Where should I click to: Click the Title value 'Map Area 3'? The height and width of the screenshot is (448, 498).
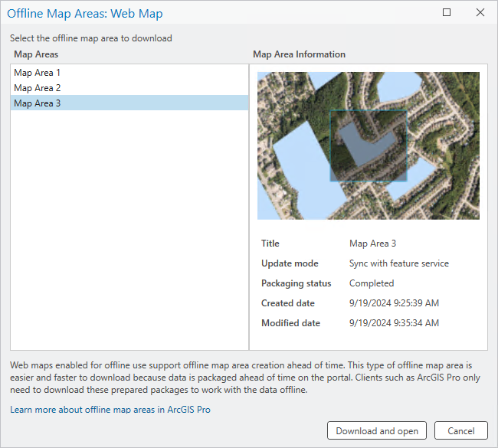pos(372,244)
